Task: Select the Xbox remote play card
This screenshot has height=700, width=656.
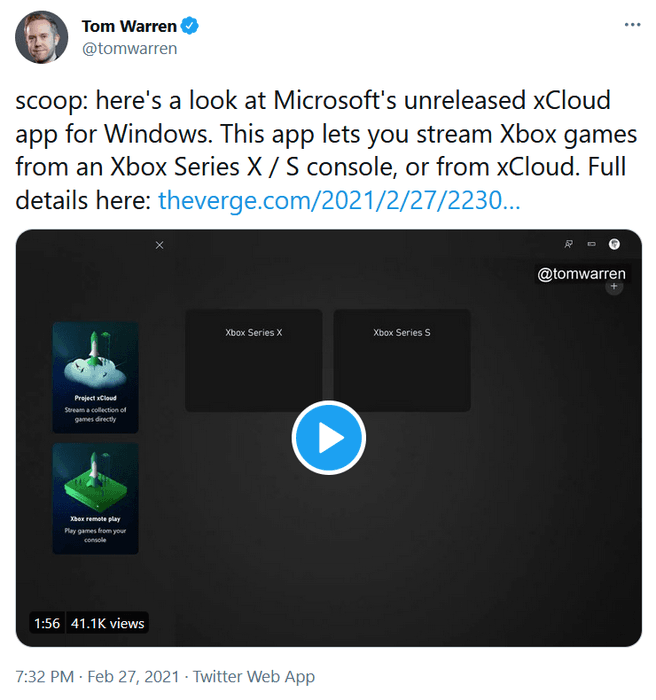Action: pos(96,498)
